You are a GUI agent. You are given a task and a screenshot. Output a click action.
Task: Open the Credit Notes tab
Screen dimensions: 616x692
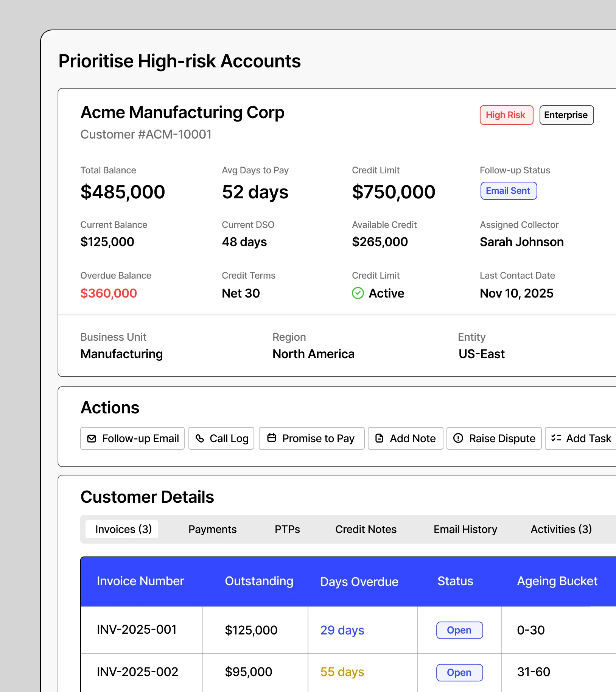[366, 529]
